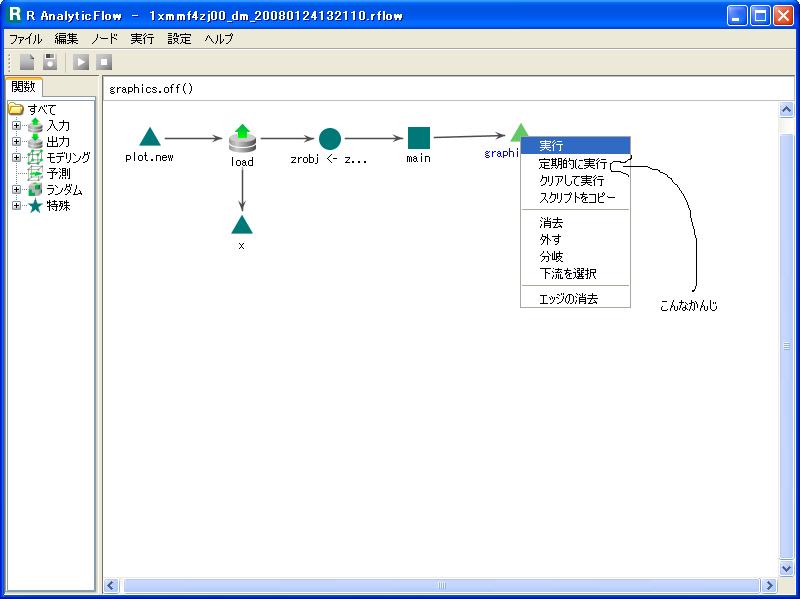Select the load database node icon

coord(242,139)
